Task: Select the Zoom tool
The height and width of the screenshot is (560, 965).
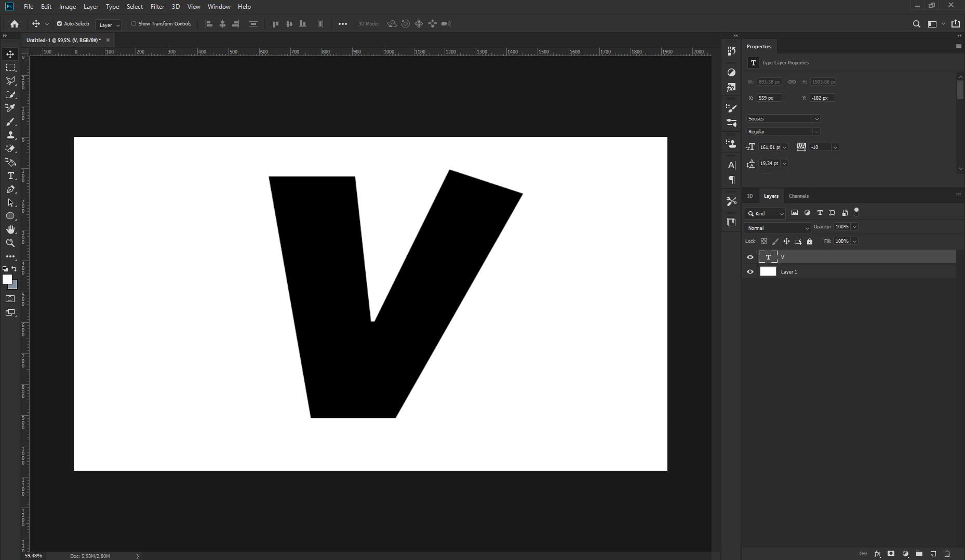Action: pyautogui.click(x=10, y=243)
